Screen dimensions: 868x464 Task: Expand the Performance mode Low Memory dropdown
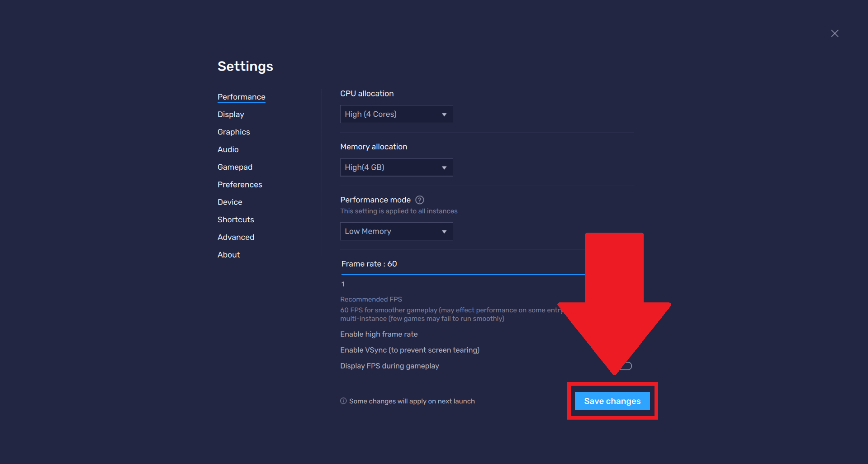[396, 231]
